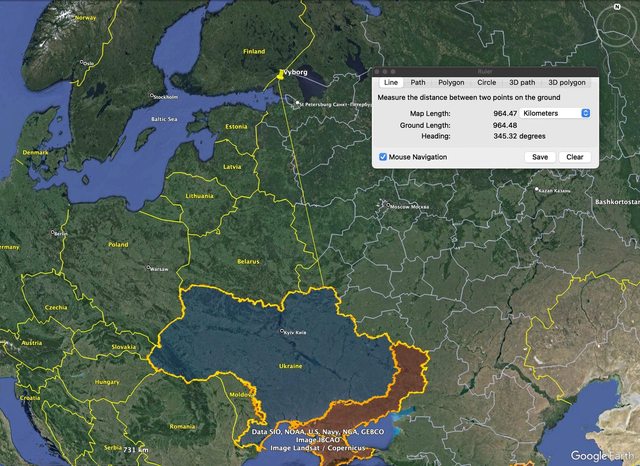This screenshot has width=640, height=466.
Task: Click the Stockholm city marker
Action: 150,96
